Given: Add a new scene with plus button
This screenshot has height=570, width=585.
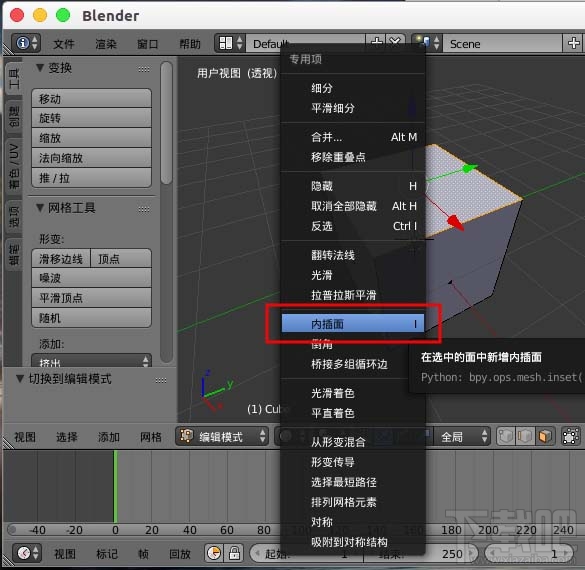Looking at the screenshot, I should [573, 43].
